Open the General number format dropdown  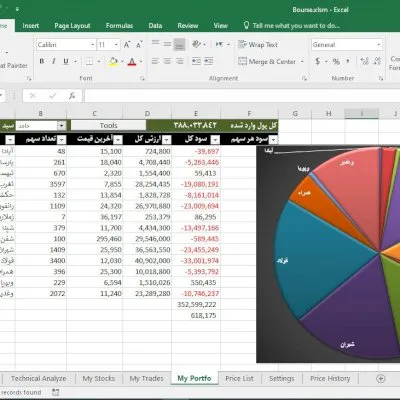(x=379, y=45)
